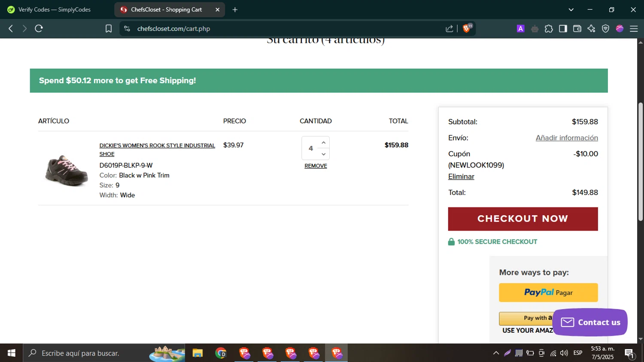Click the NEWLOOK1099 coupon code text
The image size is (644, 362).
coord(476,165)
